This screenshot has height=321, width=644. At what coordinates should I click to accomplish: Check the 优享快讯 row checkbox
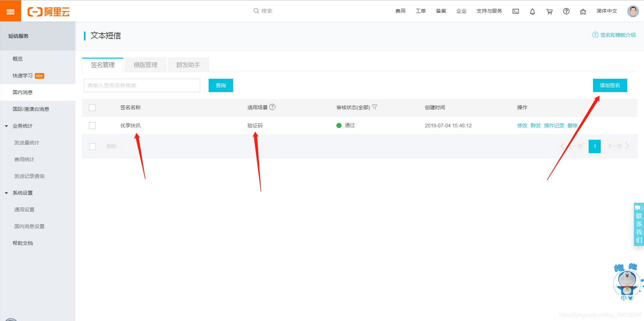point(92,126)
